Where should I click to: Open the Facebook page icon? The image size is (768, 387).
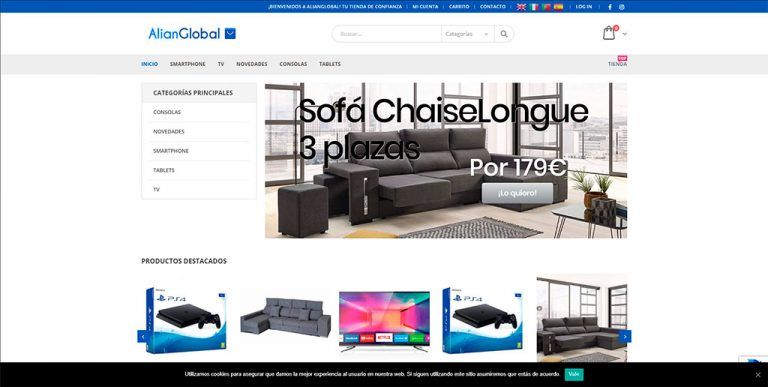point(610,7)
